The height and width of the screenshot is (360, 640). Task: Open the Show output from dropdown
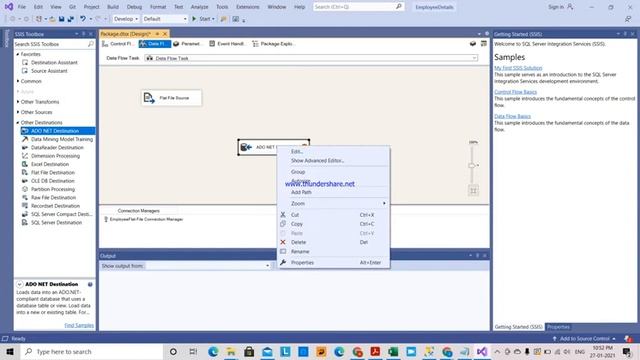[208, 266]
